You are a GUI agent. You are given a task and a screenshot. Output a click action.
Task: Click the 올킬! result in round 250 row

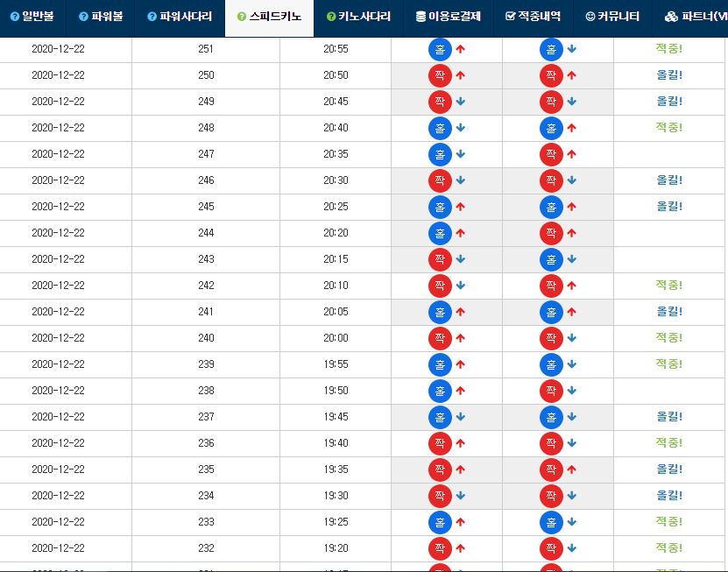click(669, 74)
